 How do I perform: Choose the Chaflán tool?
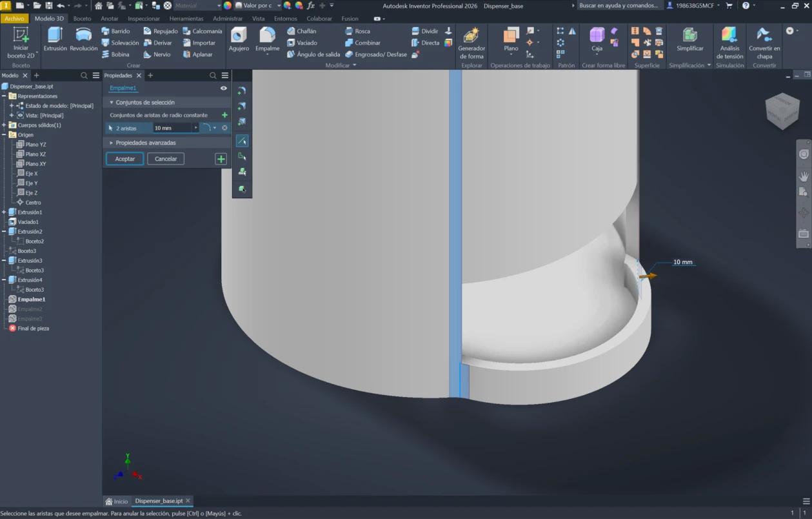click(301, 31)
